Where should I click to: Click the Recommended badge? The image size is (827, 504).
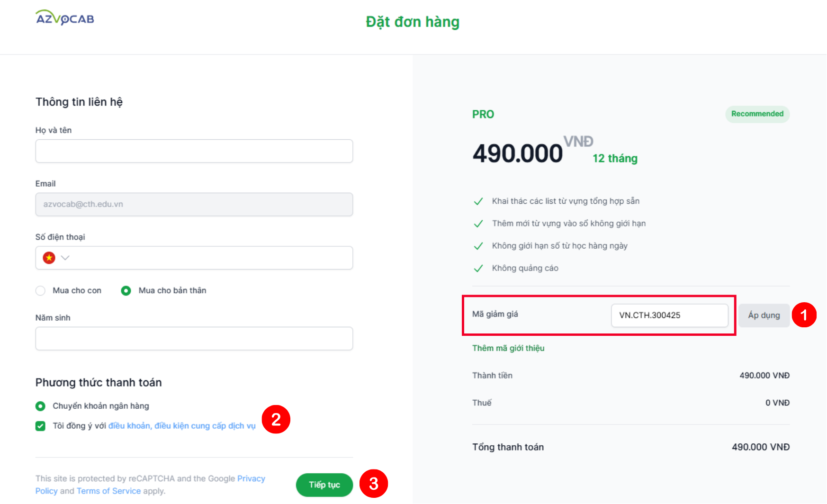click(x=757, y=114)
